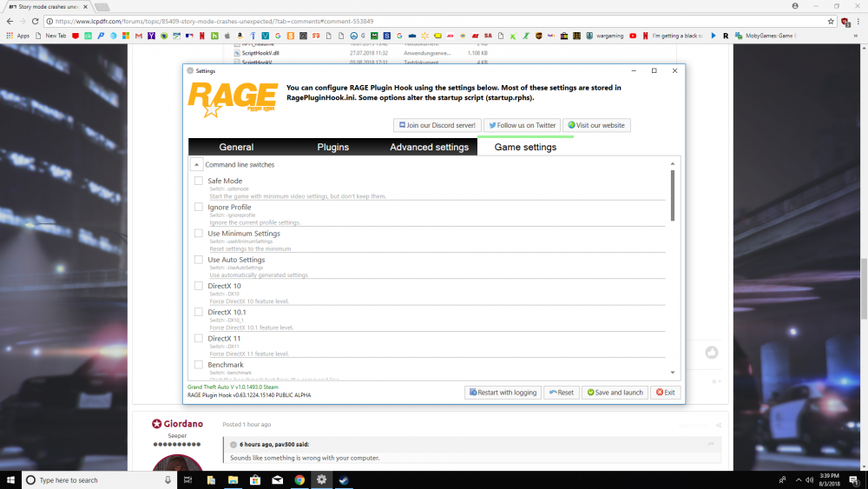Open Task View on the taskbar
Viewport: 868px width, 489px height.
pos(187,480)
